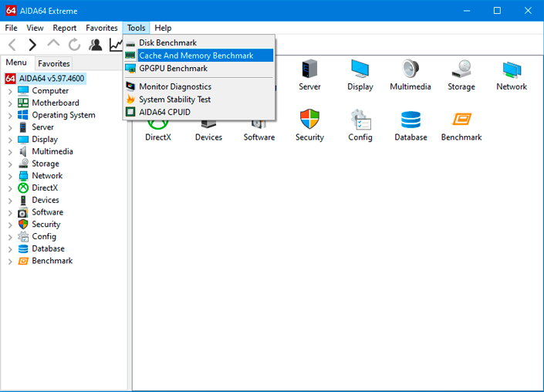The image size is (544, 392).
Task: Open the Database icon in main pane
Action: point(411,119)
